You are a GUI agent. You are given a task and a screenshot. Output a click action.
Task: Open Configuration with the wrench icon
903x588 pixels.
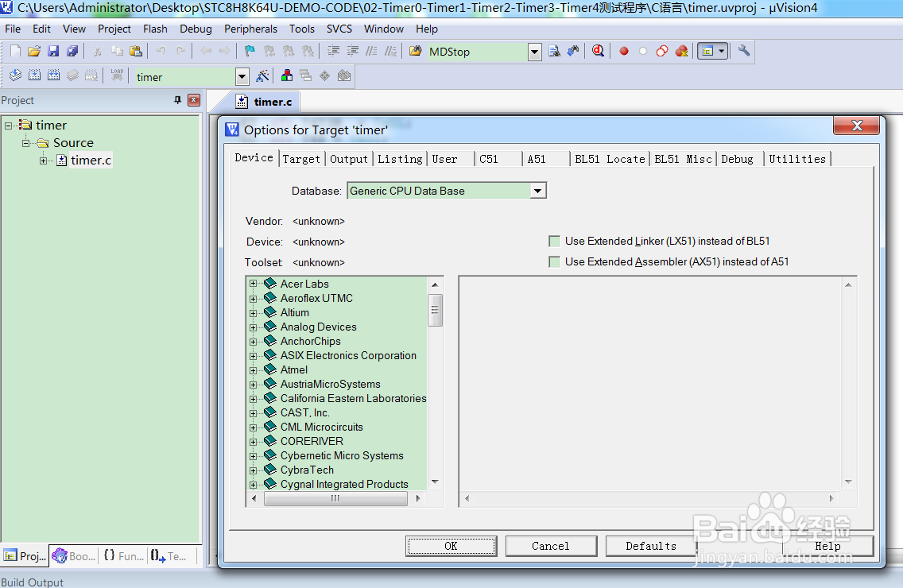pyautogui.click(x=743, y=52)
